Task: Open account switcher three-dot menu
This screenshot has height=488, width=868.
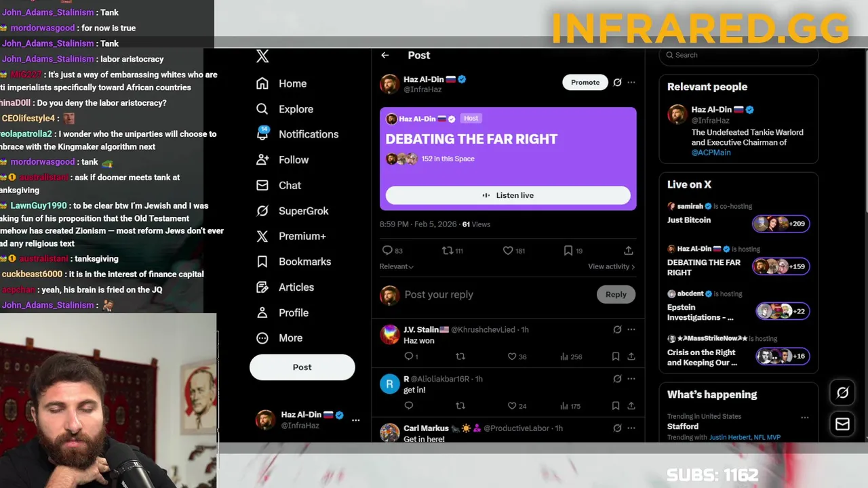Action: click(355, 420)
